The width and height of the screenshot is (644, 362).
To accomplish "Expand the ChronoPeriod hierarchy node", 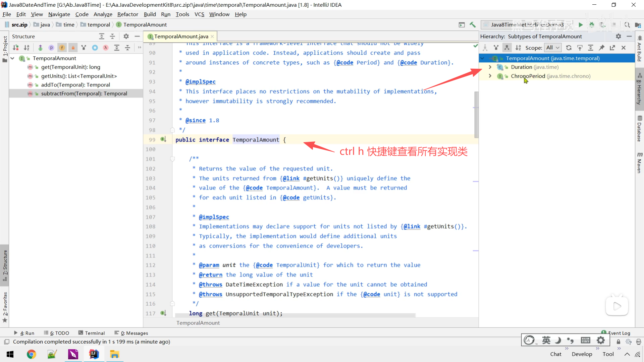I will tap(490, 76).
